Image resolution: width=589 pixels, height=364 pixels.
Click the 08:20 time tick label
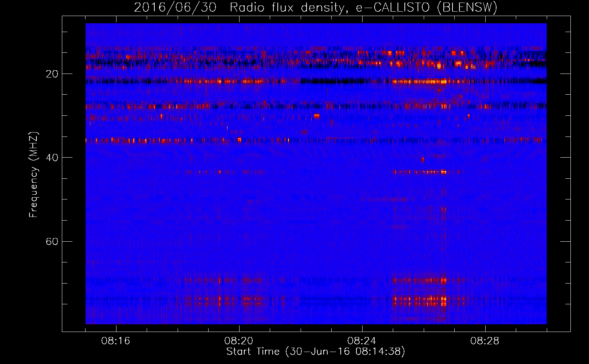(239, 341)
